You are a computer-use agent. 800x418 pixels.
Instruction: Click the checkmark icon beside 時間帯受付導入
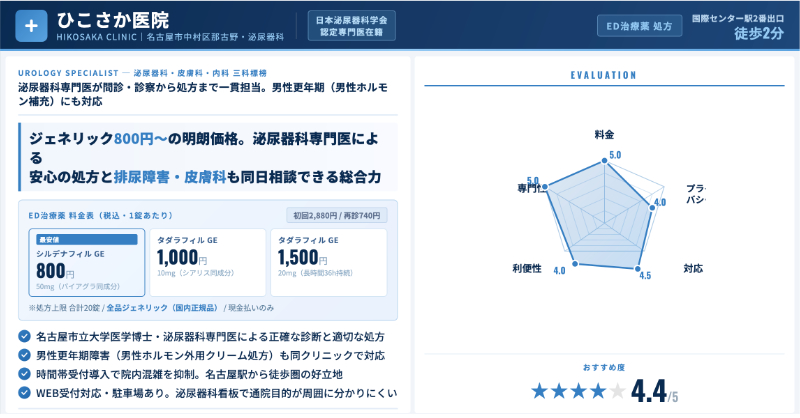24,372
